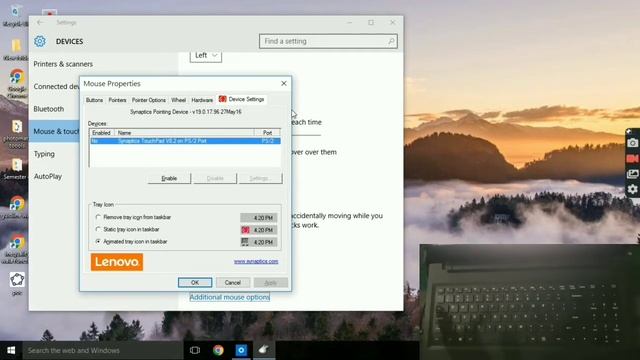
Task: Select the Wheel tab
Action: tap(178, 100)
